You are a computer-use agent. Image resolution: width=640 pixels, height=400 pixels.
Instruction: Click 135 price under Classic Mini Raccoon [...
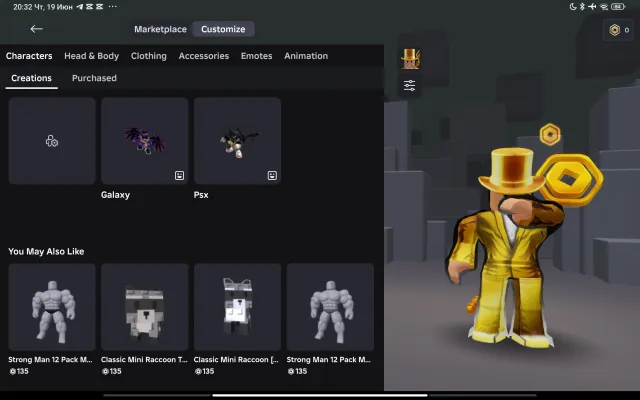(x=204, y=371)
